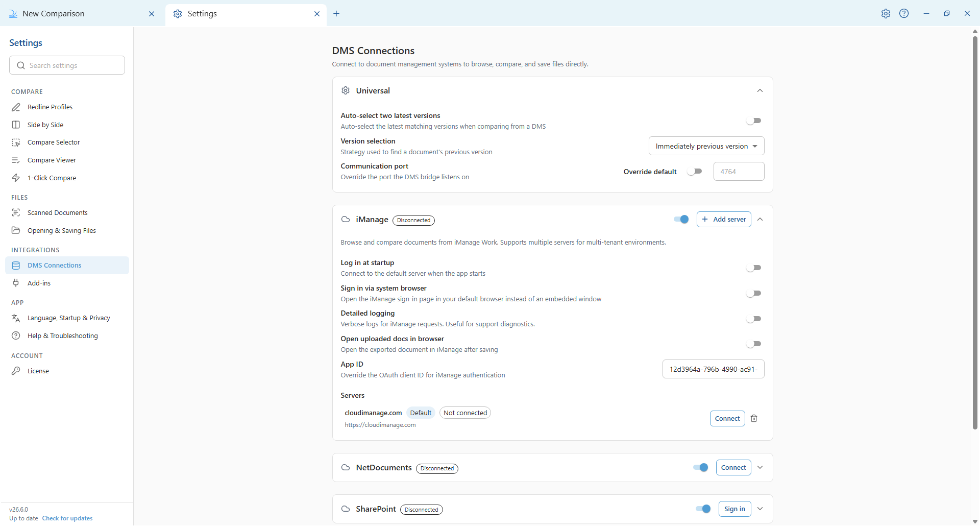Image resolution: width=980 pixels, height=527 pixels.
Task: Click the search magnifier icon
Action: [x=21, y=66]
